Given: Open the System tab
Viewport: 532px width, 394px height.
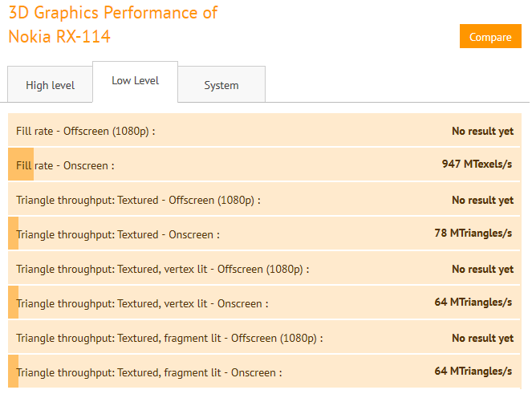Looking at the screenshot, I should (x=221, y=85).
